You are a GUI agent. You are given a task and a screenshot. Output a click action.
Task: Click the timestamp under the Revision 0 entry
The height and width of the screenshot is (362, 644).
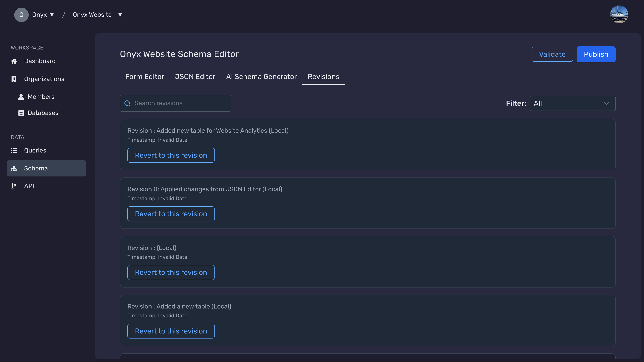tap(157, 198)
